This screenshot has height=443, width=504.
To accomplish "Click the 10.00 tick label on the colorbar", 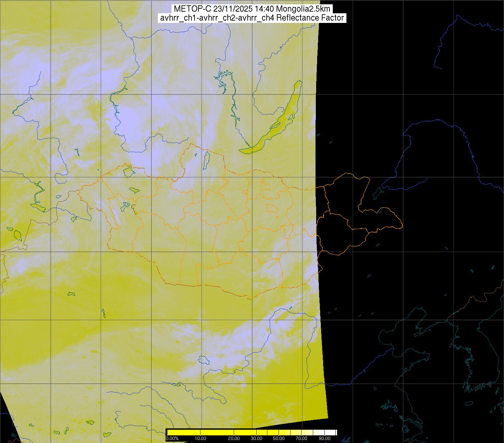I will 200,438.
